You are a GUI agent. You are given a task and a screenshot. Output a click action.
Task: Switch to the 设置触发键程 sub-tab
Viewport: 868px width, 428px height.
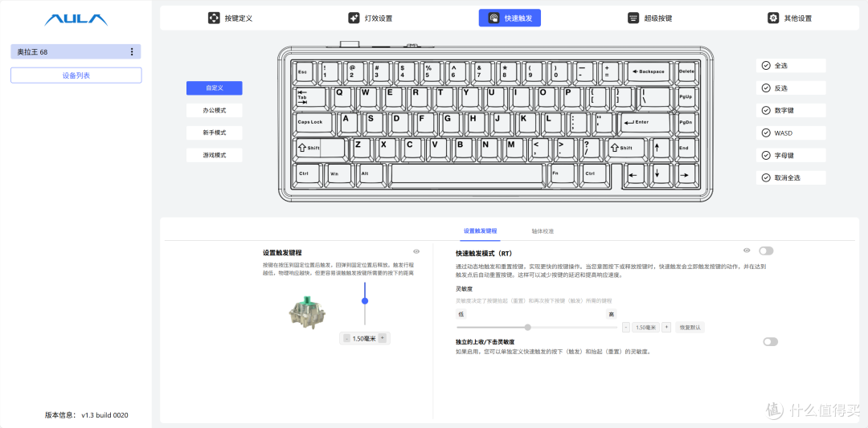pyautogui.click(x=480, y=231)
